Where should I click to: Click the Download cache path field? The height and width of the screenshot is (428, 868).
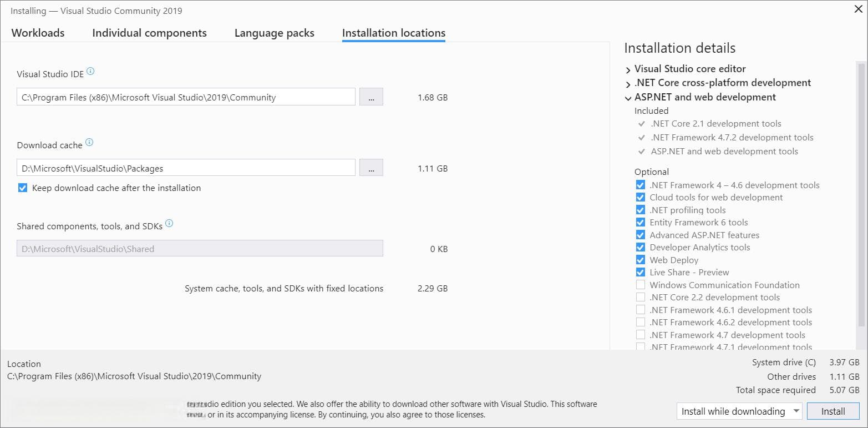coord(186,168)
